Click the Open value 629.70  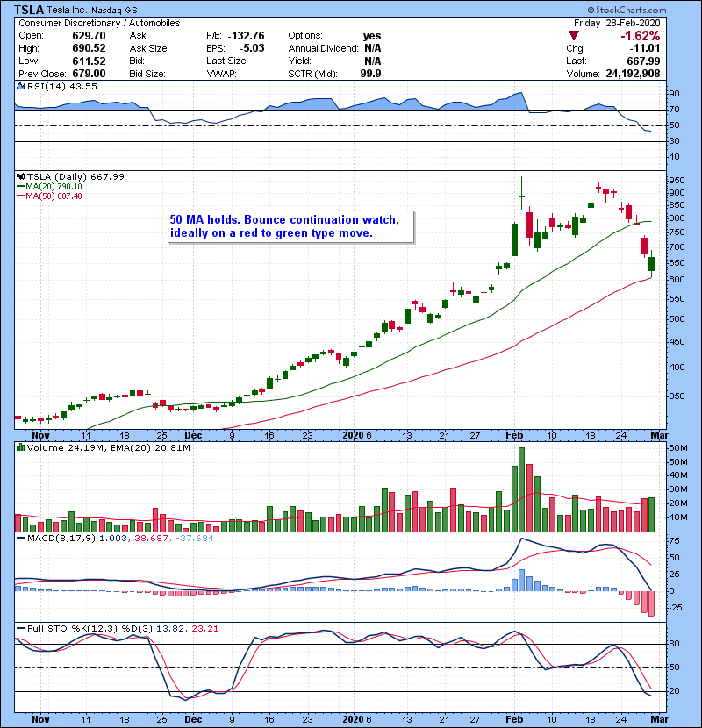coord(89,36)
